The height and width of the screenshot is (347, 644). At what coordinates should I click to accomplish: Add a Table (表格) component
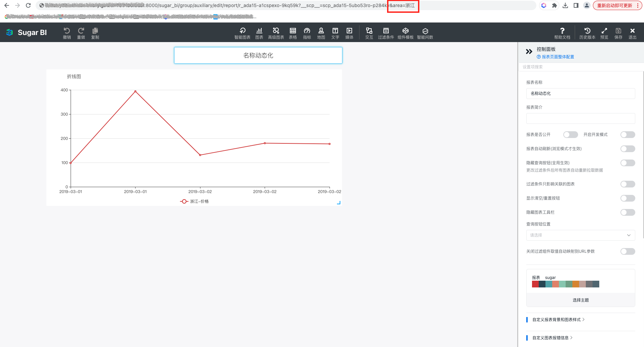(293, 33)
